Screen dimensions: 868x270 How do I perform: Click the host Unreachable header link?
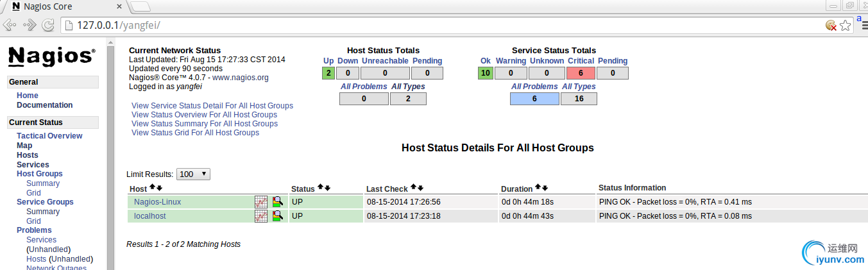click(x=385, y=61)
